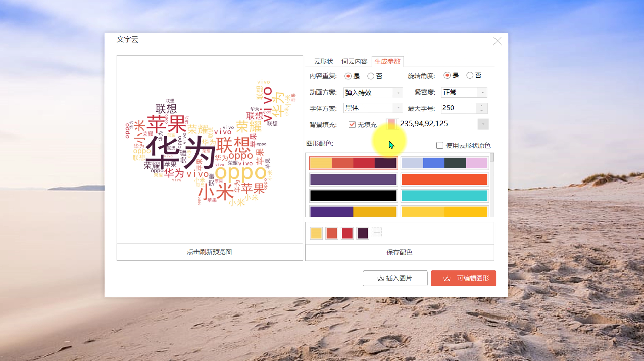The image size is (644, 361).
Task: Close the 文字云 dialog window
Action: (498, 41)
